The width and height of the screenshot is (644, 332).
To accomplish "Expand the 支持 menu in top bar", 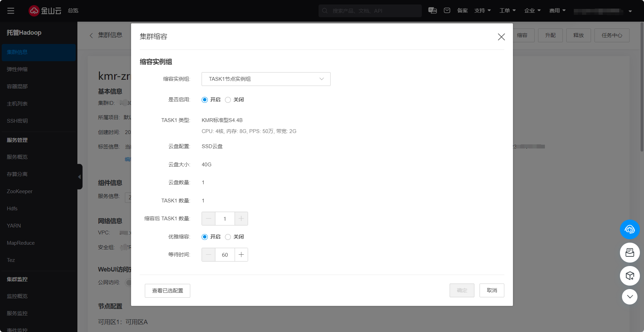I will tap(482, 11).
